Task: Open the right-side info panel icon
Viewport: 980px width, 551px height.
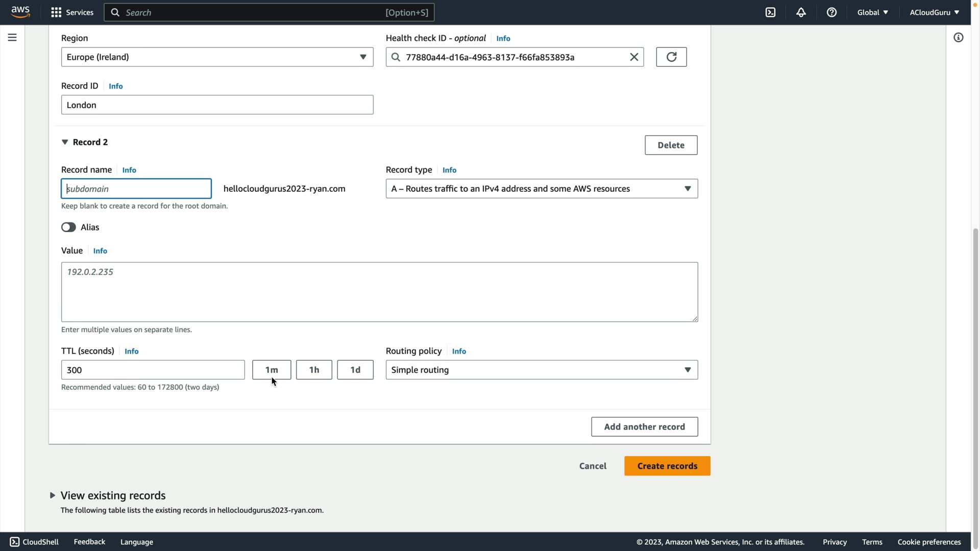Action: [x=958, y=37]
